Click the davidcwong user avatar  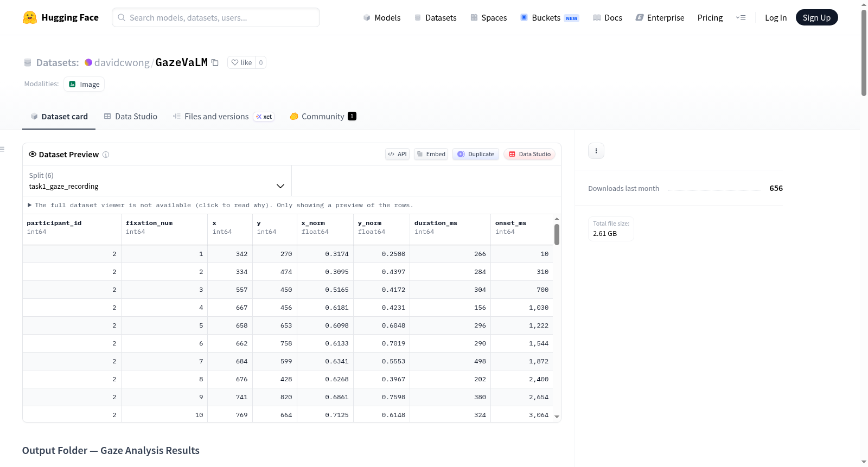click(x=88, y=62)
